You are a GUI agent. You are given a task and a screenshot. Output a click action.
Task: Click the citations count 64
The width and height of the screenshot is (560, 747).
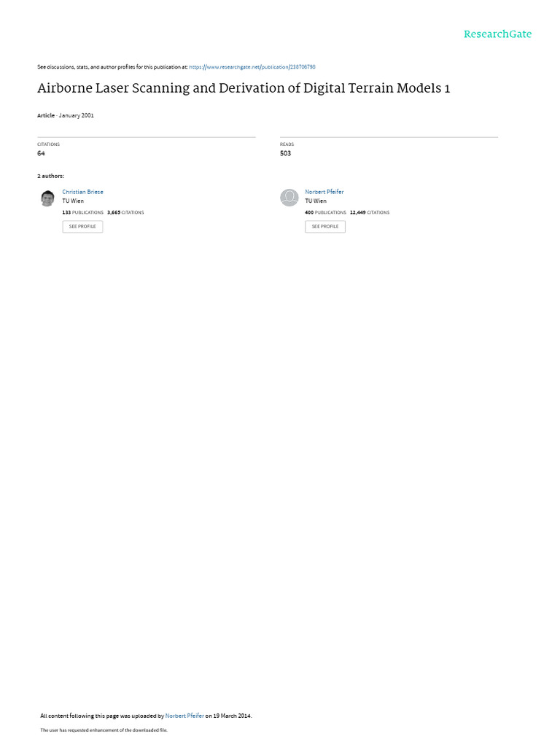(41, 153)
